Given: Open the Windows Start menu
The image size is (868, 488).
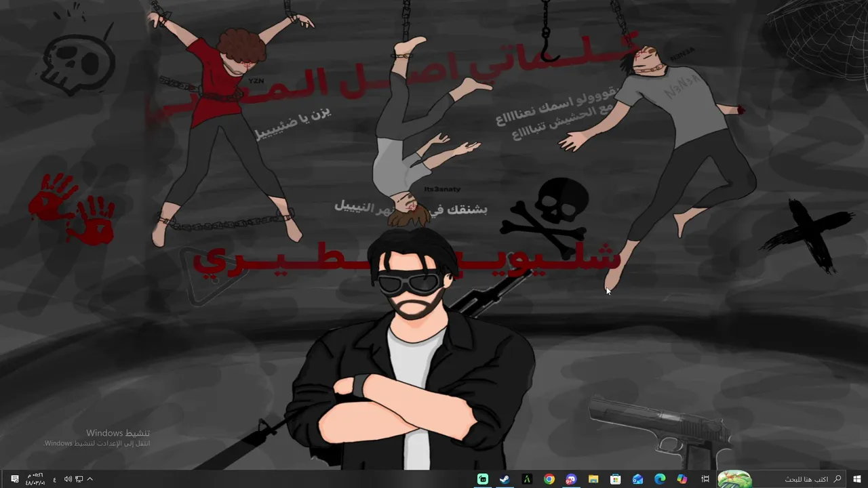Looking at the screenshot, I should 857,479.
